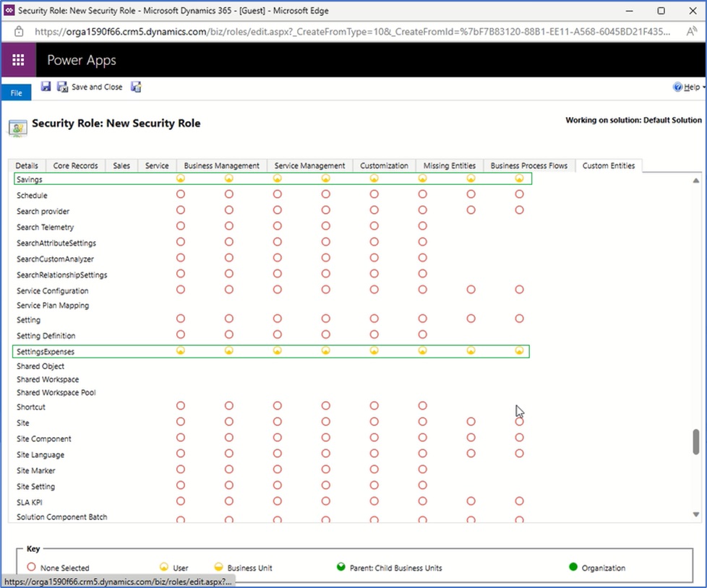Toggle first privilege circle for Schedule row
This screenshot has height=588, width=707.
pos(181,194)
